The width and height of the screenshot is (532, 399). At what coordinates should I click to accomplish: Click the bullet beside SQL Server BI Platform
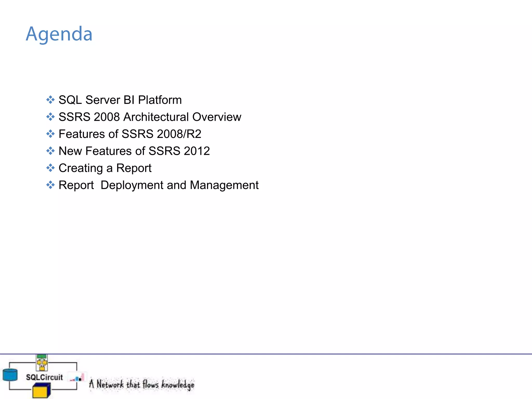coord(50,100)
